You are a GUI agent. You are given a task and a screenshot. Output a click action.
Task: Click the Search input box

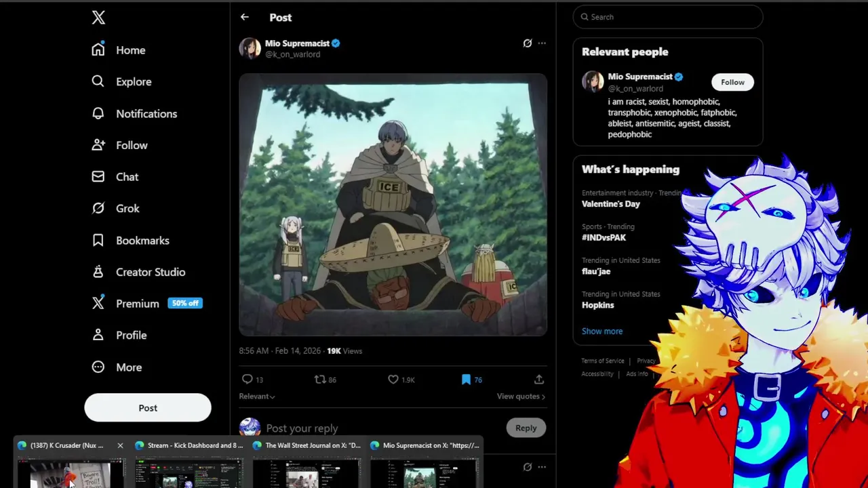click(668, 17)
